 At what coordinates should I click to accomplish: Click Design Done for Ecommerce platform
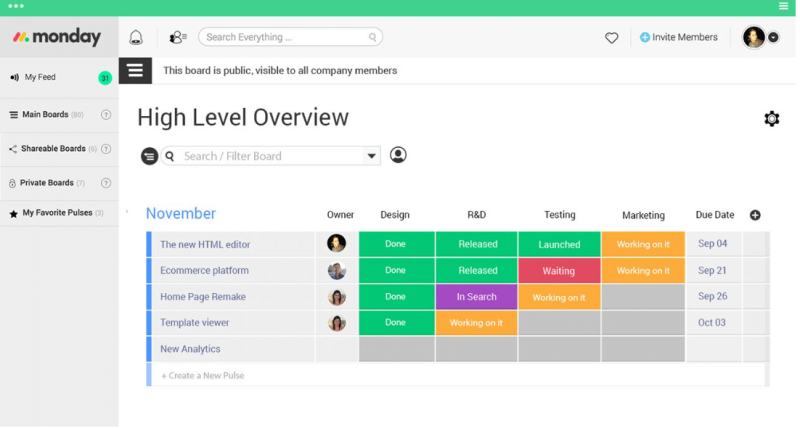(x=397, y=270)
